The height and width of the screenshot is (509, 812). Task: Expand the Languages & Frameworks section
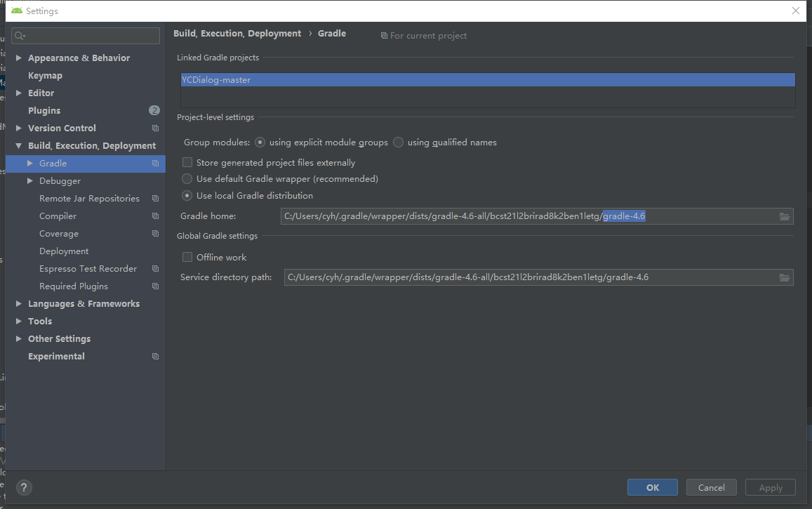click(19, 303)
